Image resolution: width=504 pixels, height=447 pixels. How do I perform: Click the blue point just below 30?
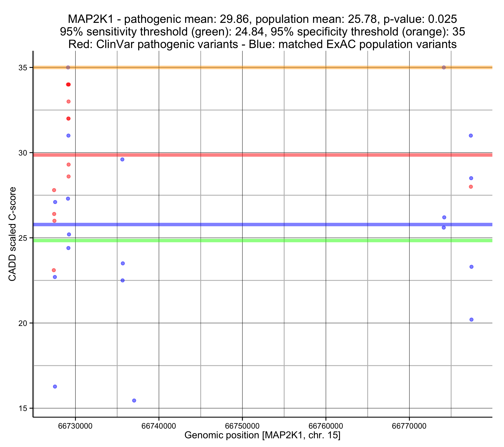click(x=122, y=159)
